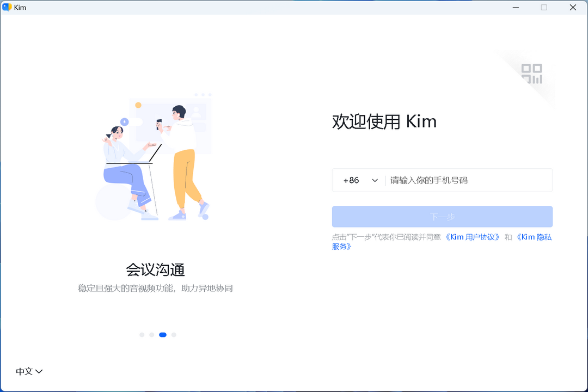Click the chevron next to +86
588x392 pixels.
coord(375,180)
